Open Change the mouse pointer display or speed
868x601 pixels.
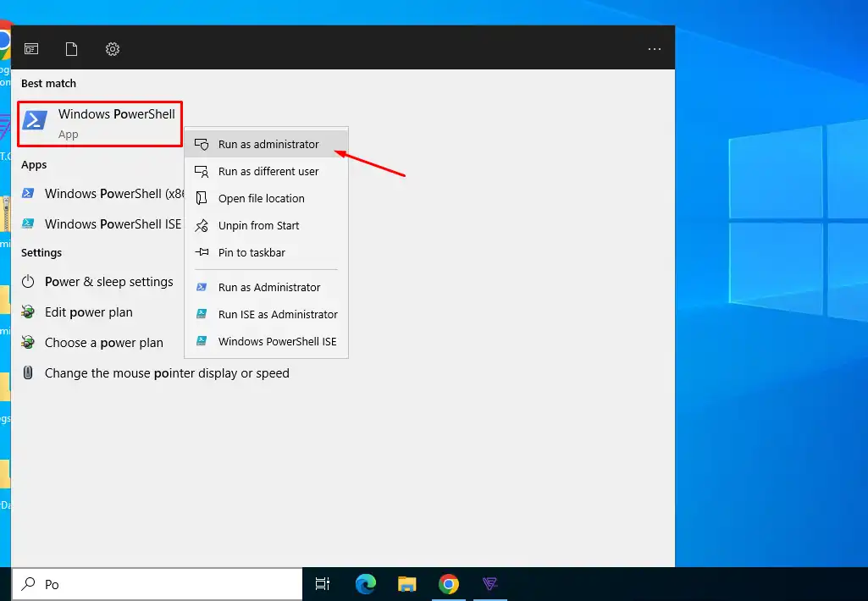coord(156,373)
